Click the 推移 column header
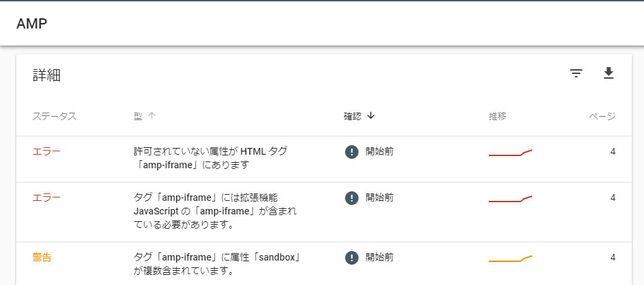Screen dimensions: 644x285 (x=498, y=117)
